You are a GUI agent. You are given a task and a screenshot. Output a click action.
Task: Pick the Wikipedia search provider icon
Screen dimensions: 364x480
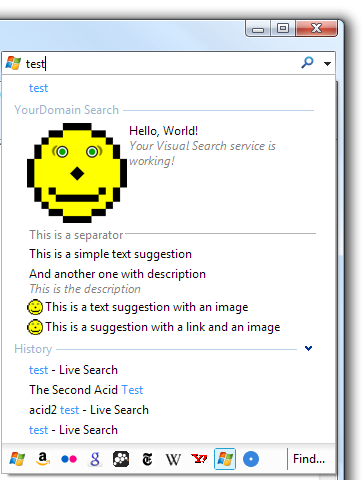[173, 460]
